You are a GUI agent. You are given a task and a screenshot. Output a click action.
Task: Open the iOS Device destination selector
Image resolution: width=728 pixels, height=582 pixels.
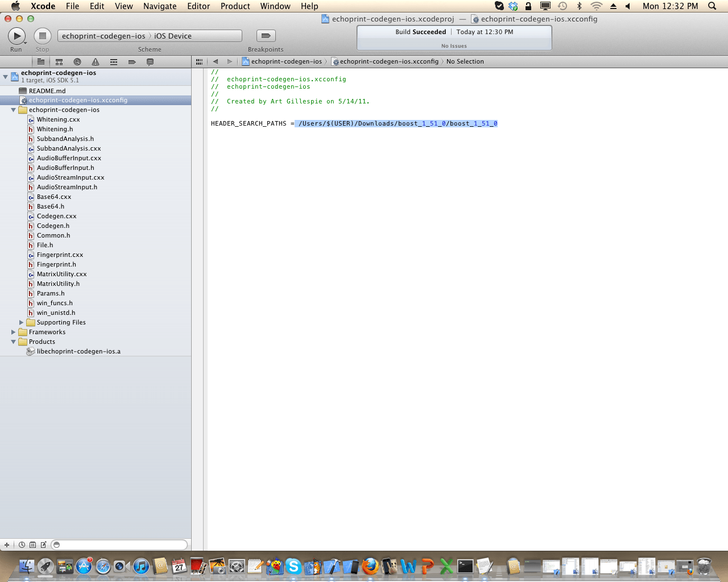tap(173, 36)
